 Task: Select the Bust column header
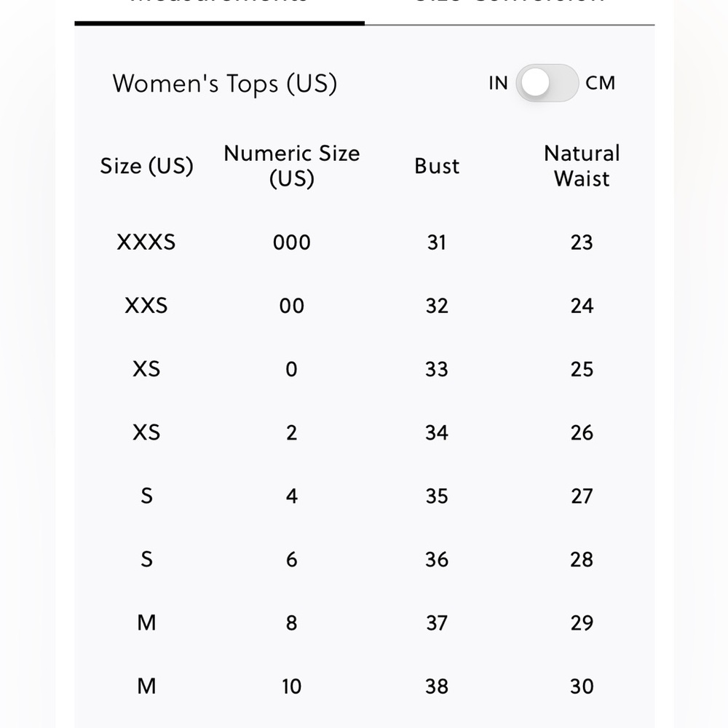click(x=437, y=166)
